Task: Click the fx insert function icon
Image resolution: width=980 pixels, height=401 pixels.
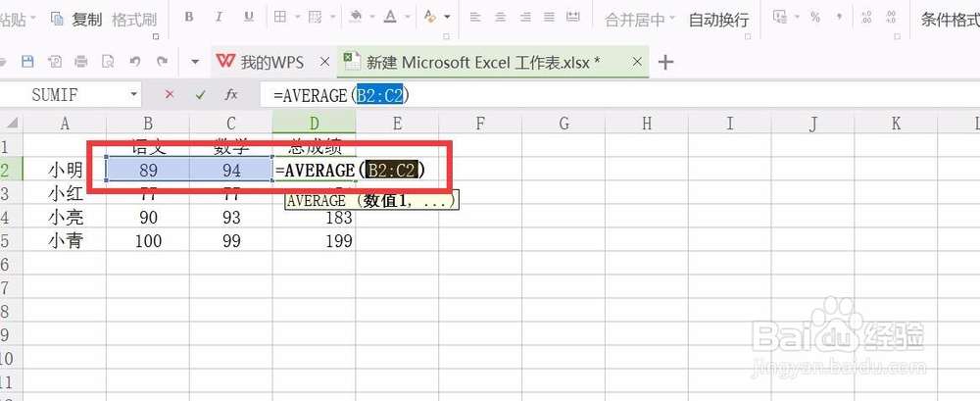Action: coord(231,94)
